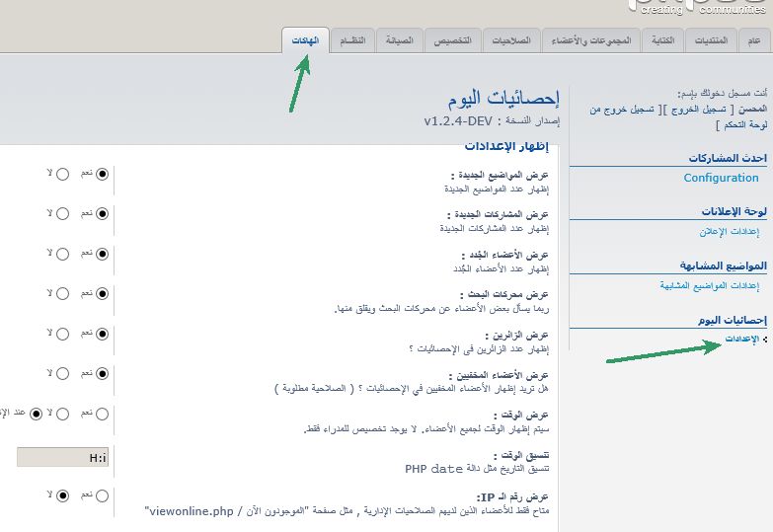Switch to the النظام tab
773x532 pixels.
pos(352,41)
